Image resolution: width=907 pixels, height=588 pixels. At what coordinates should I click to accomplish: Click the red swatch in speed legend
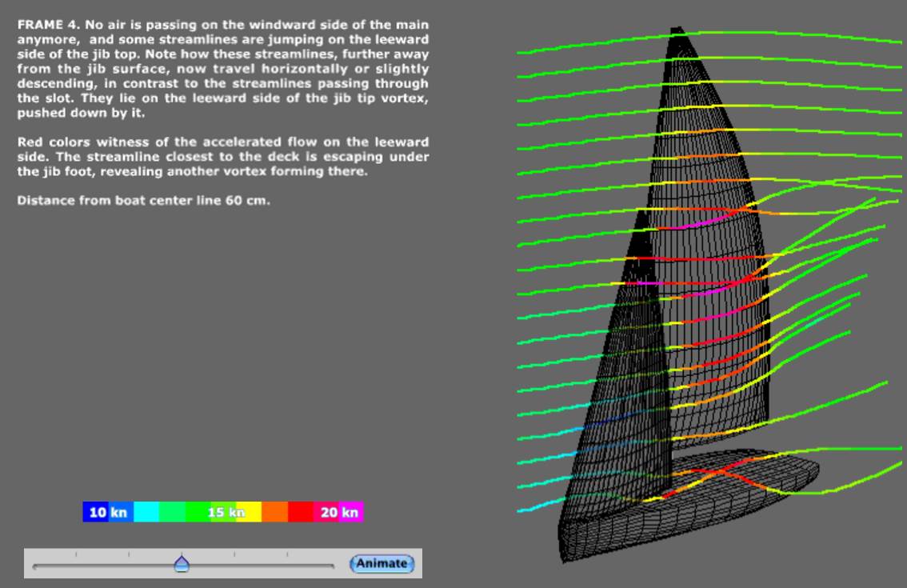tap(300, 512)
